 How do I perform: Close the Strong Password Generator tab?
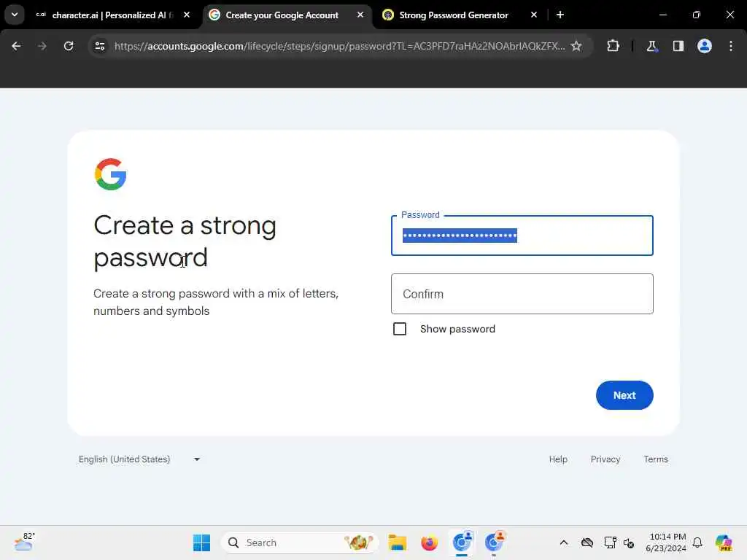pos(534,15)
